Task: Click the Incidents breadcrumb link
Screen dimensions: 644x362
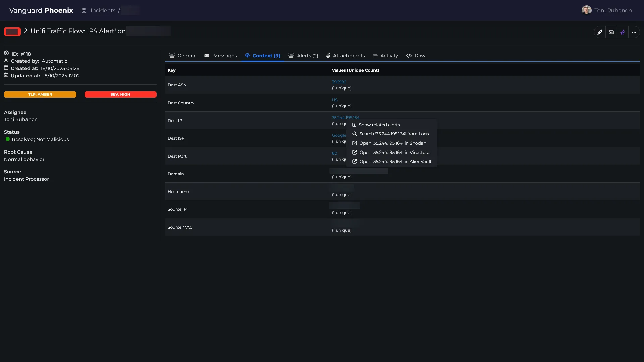Action: 103,11
